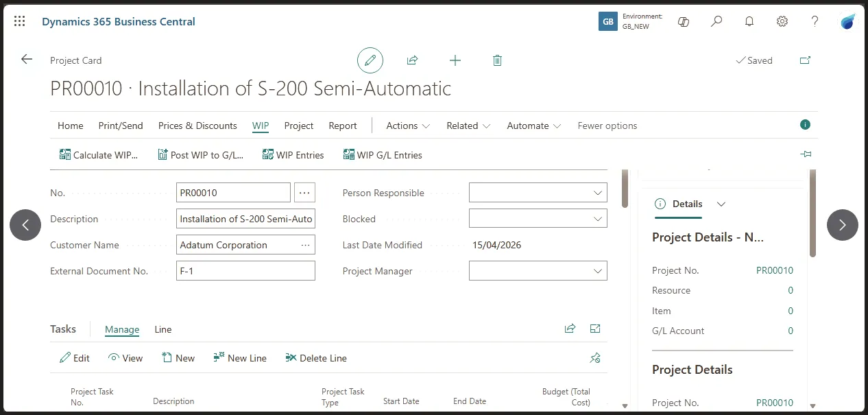868x415 pixels.
Task: Click the No. input field
Action: (233, 193)
